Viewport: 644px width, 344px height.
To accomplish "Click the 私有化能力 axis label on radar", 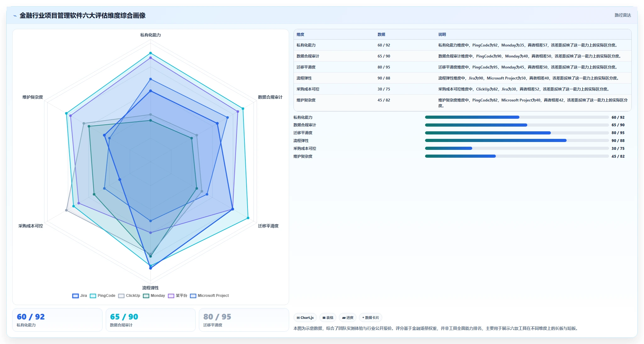I will [x=150, y=35].
